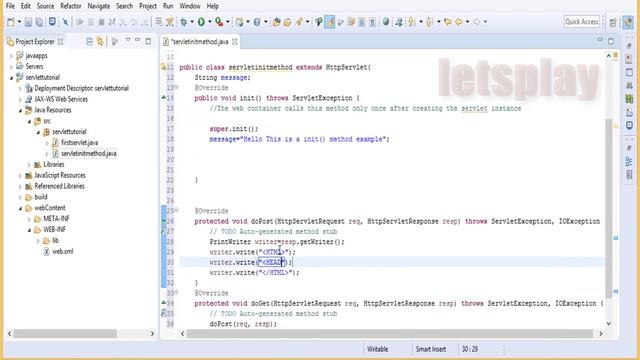
Task: Save the current file with Save icon
Action: [x=28, y=22]
